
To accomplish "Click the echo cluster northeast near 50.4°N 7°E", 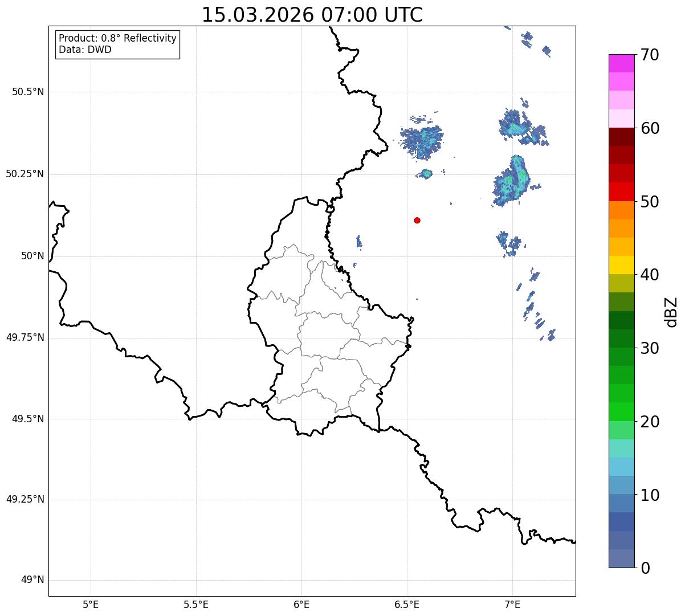I will click(522, 127).
